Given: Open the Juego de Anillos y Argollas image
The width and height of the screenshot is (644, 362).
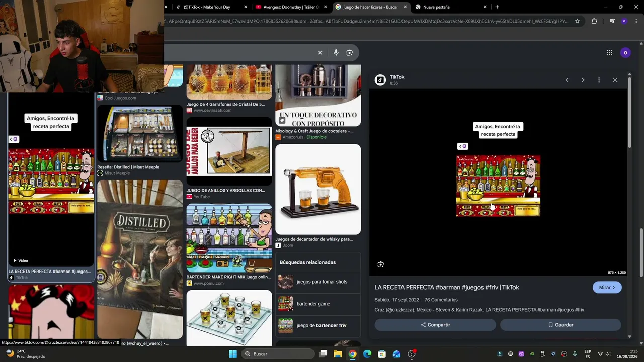Looking at the screenshot, I should point(229,152).
